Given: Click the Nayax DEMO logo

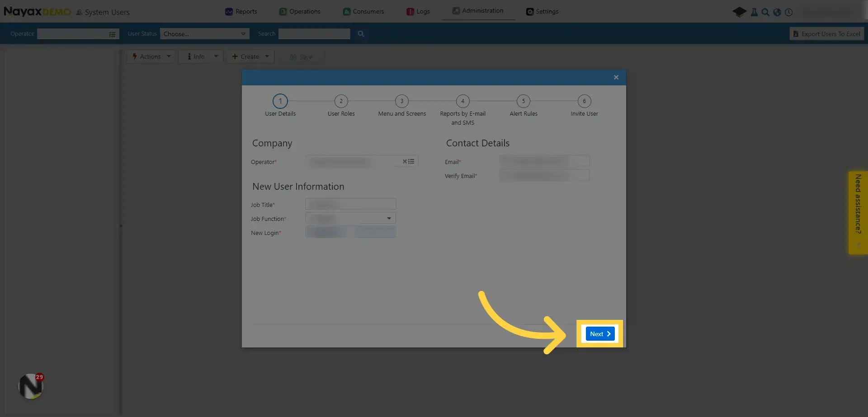Looking at the screenshot, I should pos(38,11).
